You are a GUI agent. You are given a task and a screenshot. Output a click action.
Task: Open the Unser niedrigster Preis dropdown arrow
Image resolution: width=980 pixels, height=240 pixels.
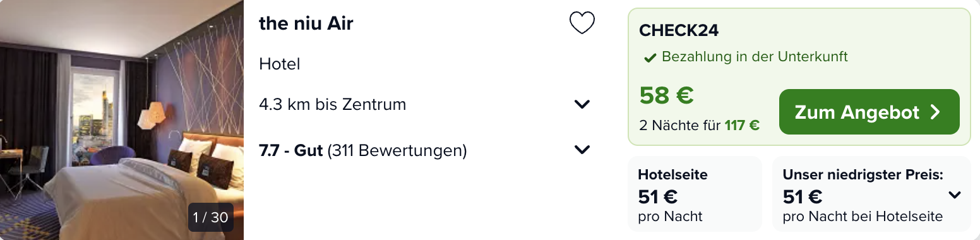point(954,195)
